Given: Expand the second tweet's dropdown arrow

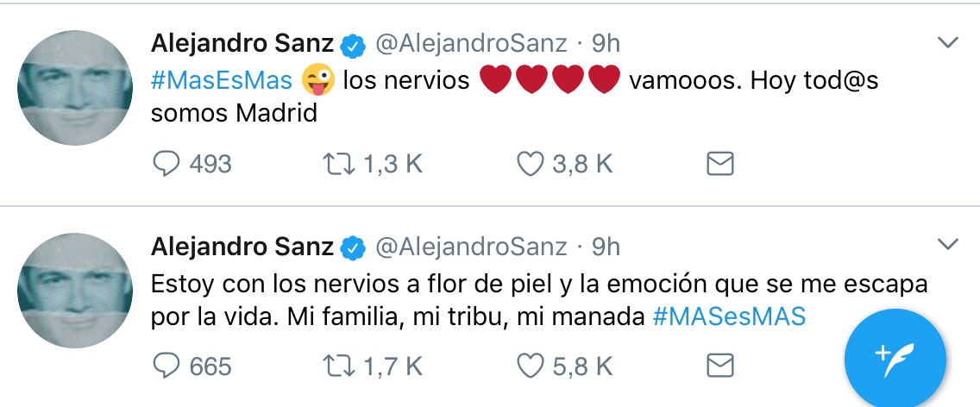Looking at the screenshot, I should (x=947, y=245).
